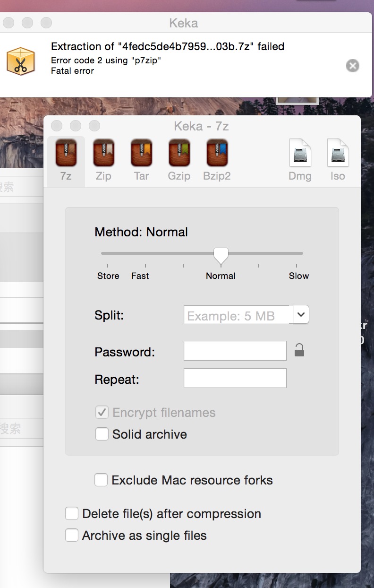Click the extraction failed message text
This screenshot has width=374, height=588.
click(x=168, y=46)
